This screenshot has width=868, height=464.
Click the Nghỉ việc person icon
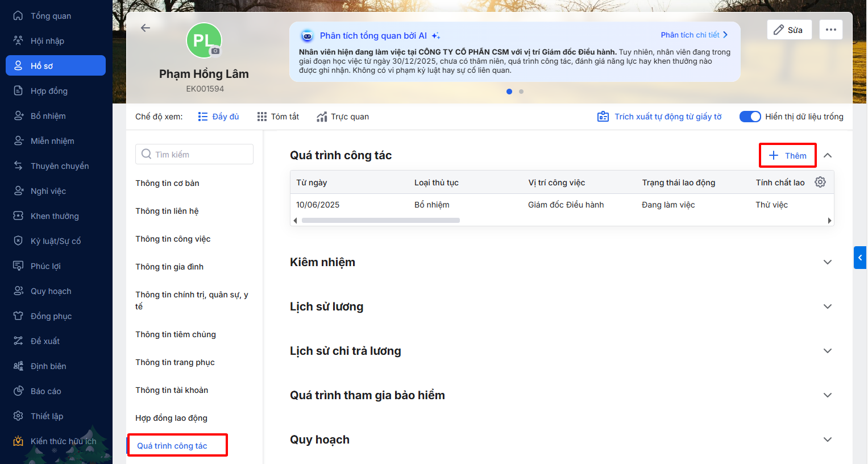pyautogui.click(x=18, y=191)
